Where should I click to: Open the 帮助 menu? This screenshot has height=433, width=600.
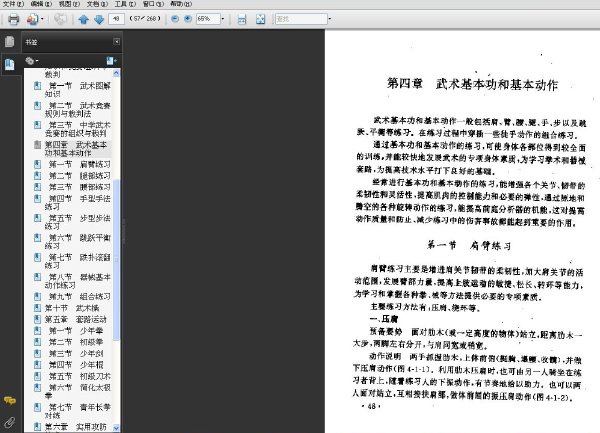(181, 4)
